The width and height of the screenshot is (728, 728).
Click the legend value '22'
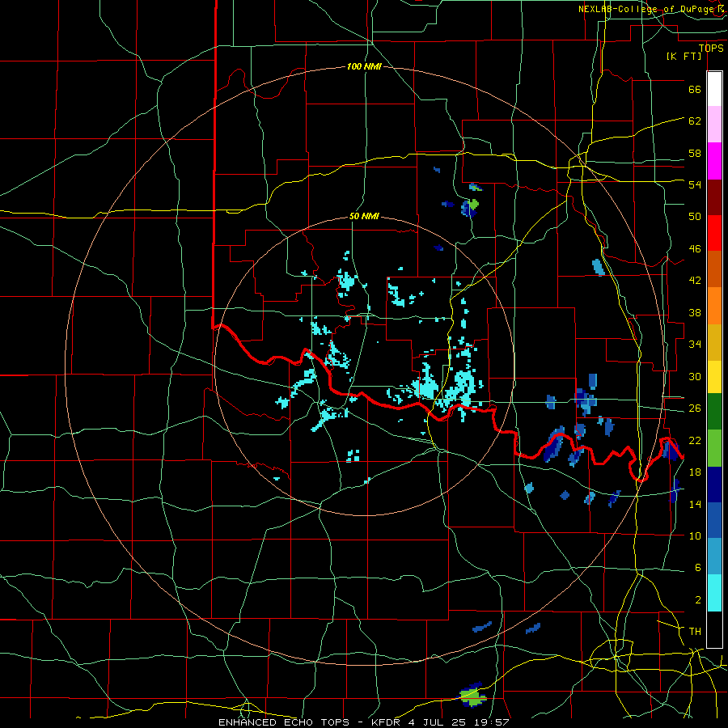click(x=695, y=440)
